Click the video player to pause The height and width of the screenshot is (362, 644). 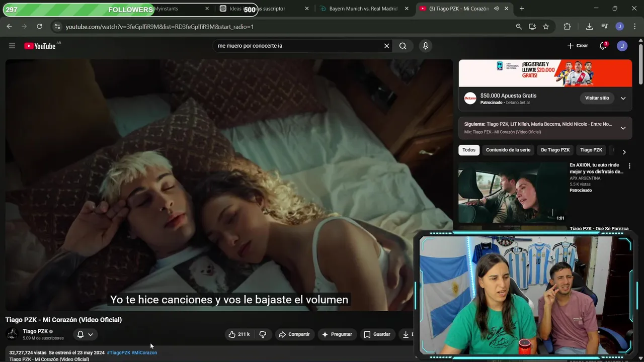click(x=229, y=185)
